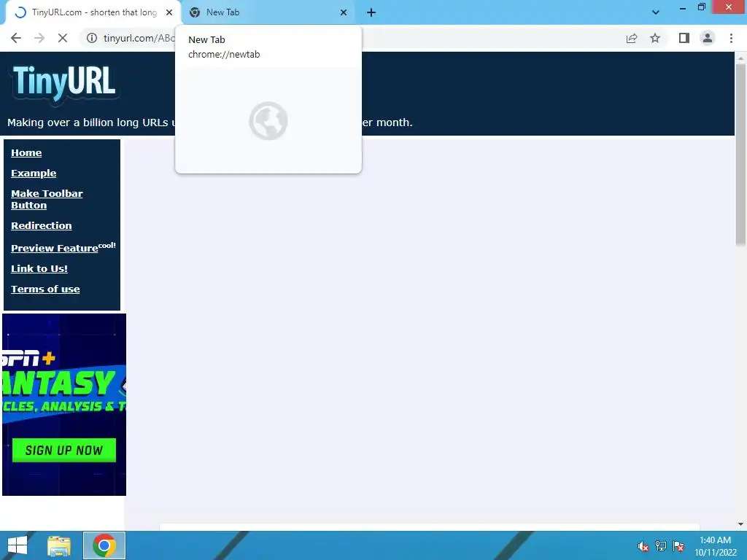Open File Explorer from the taskbar
The image size is (747, 560).
click(x=59, y=545)
